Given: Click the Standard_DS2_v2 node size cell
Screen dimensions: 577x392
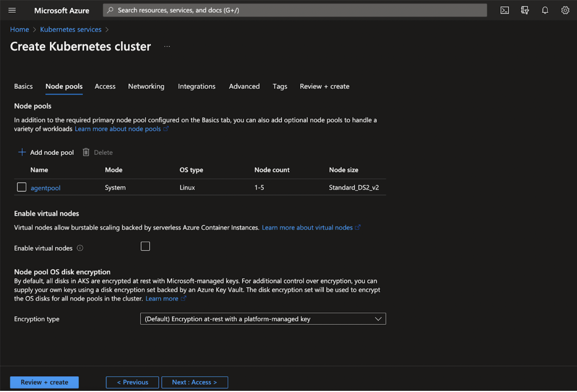Looking at the screenshot, I should 354,188.
